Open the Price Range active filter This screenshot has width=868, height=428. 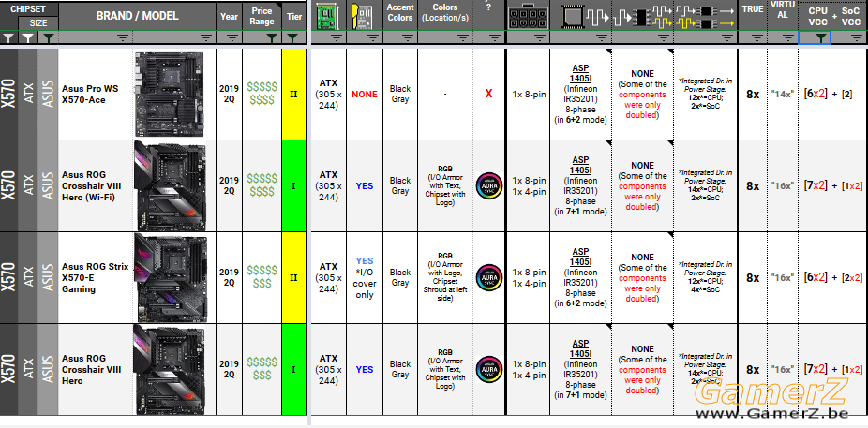272,37
